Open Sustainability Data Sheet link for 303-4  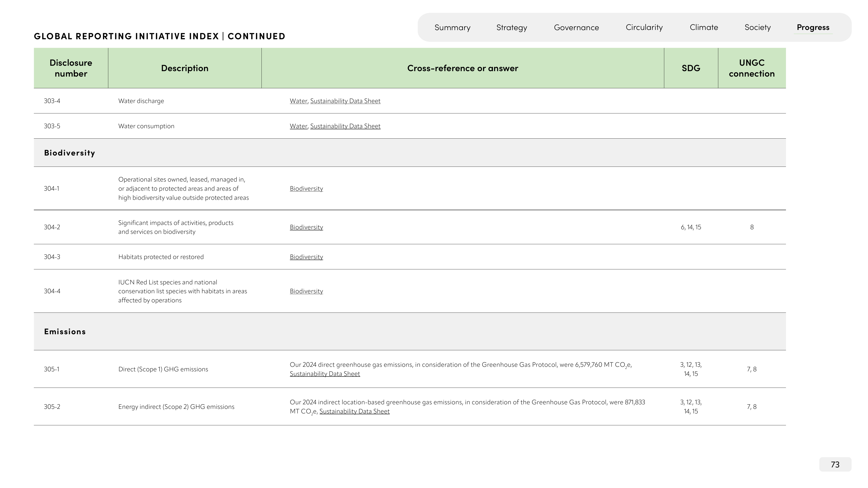[345, 101]
